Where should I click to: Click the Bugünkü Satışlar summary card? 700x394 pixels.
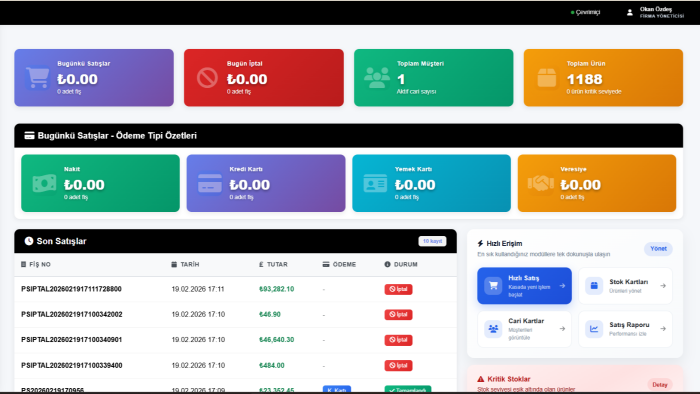point(94,78)
